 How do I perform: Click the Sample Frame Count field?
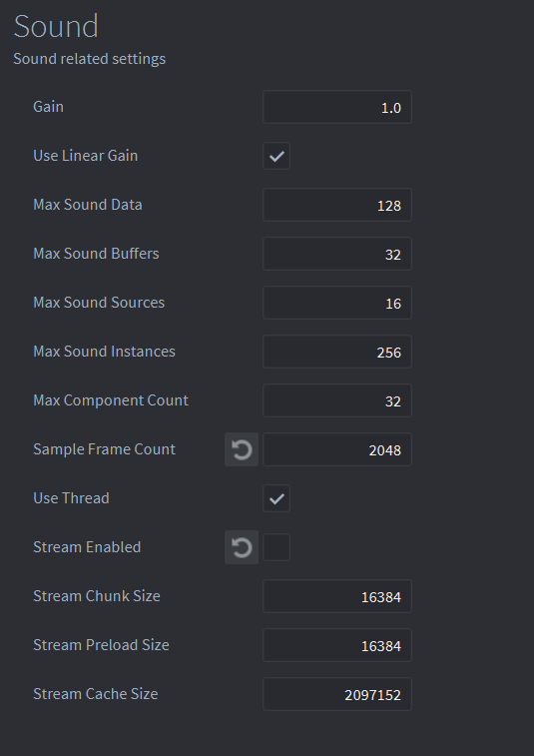337,449
